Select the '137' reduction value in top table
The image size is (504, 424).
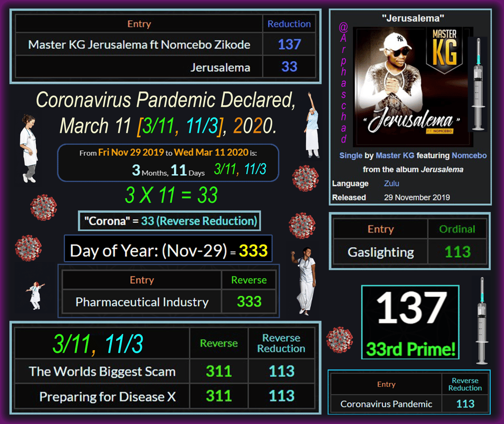click(289, 44)
